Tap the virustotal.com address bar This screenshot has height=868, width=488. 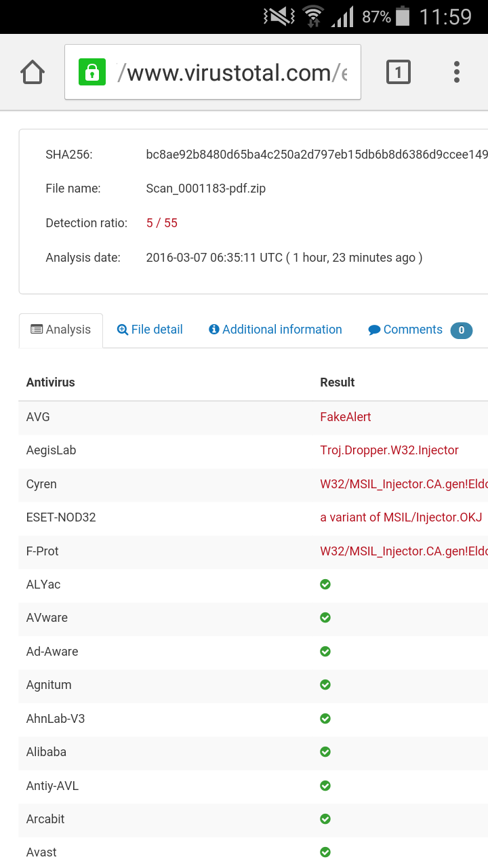[x=213, y=72]
